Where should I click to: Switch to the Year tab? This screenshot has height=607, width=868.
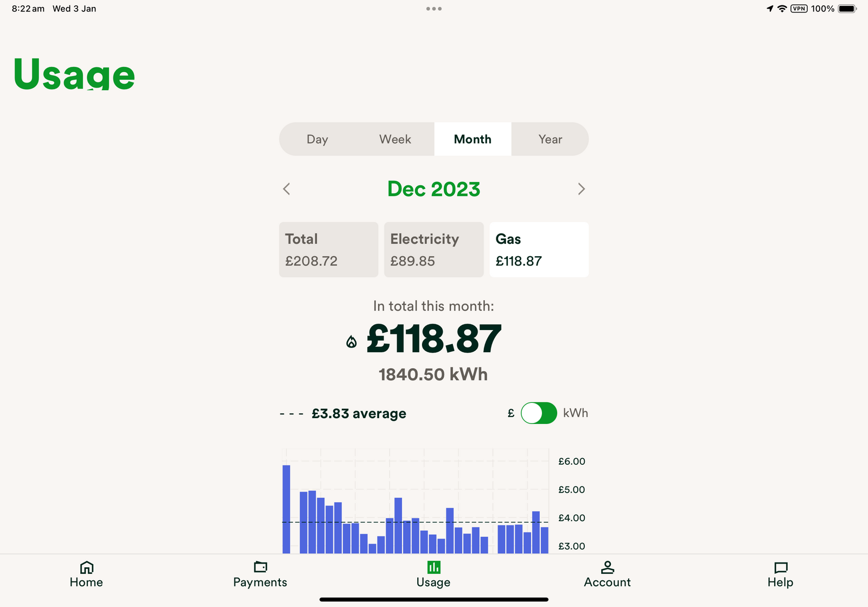point(550,140)
